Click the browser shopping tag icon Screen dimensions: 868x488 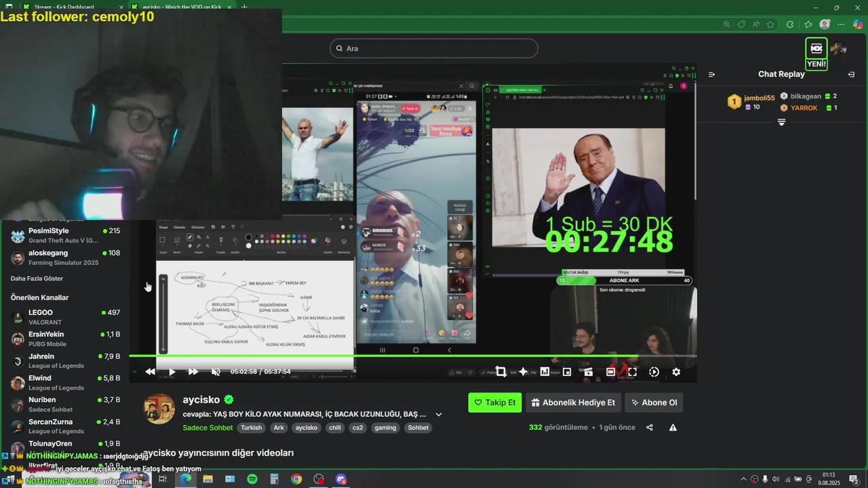pos(741,24)
